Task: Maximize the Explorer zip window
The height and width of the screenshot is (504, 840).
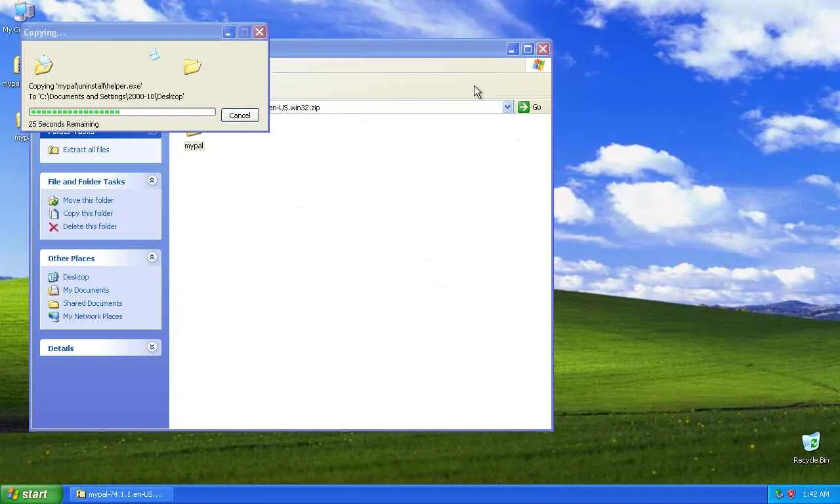Action: coord(528,49)
